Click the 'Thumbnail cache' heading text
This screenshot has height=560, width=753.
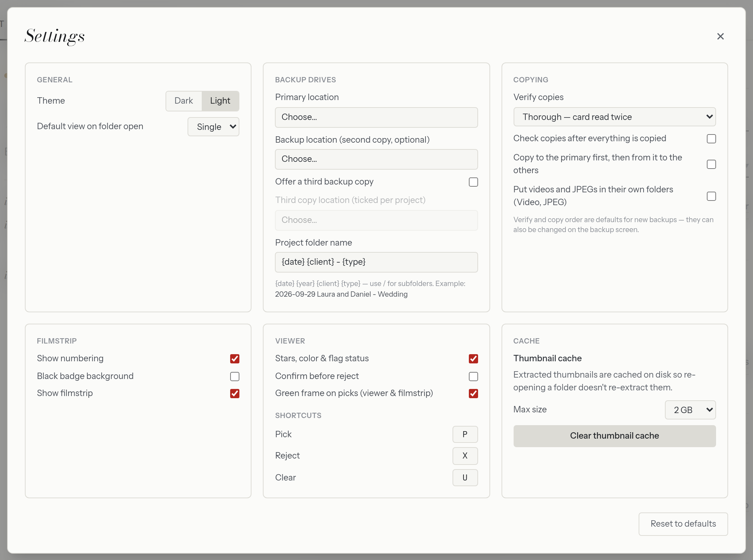pos(547,358)
